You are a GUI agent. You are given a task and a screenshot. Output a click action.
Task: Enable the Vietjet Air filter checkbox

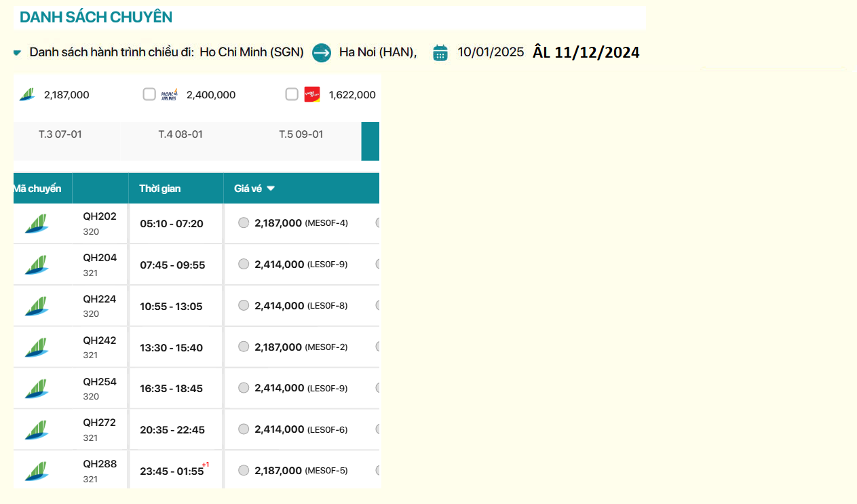[x=292, y=94]
